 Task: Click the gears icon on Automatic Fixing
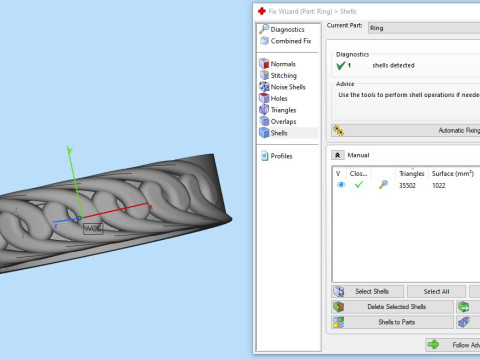[338, 130]
